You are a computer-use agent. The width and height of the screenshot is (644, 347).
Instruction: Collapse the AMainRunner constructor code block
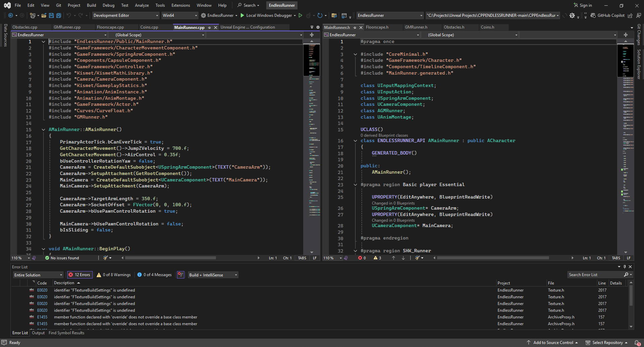pos(43,130)
